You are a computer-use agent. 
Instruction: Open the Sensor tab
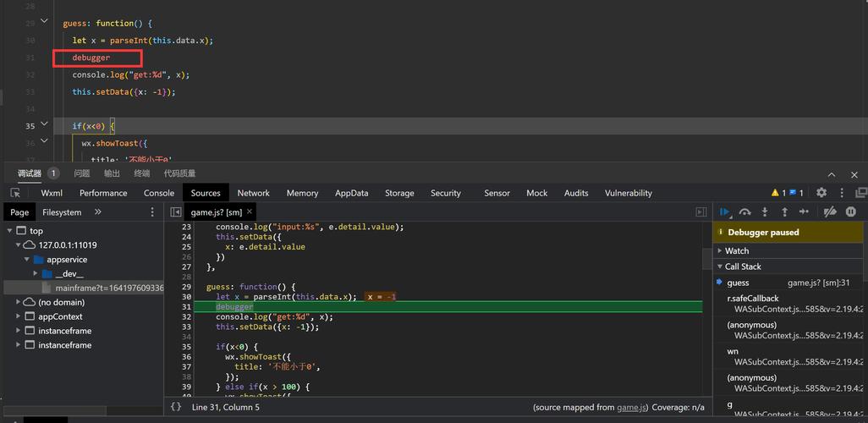click(x=497, y=193)
